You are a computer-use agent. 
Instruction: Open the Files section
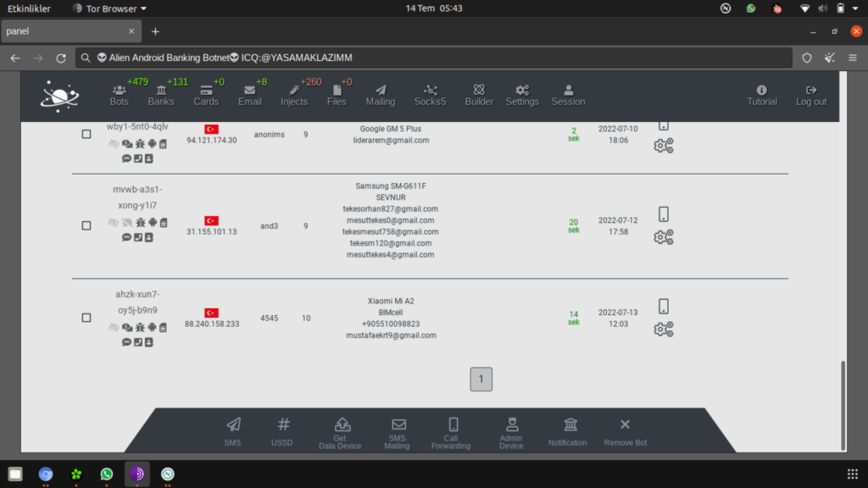pos(337,95)
